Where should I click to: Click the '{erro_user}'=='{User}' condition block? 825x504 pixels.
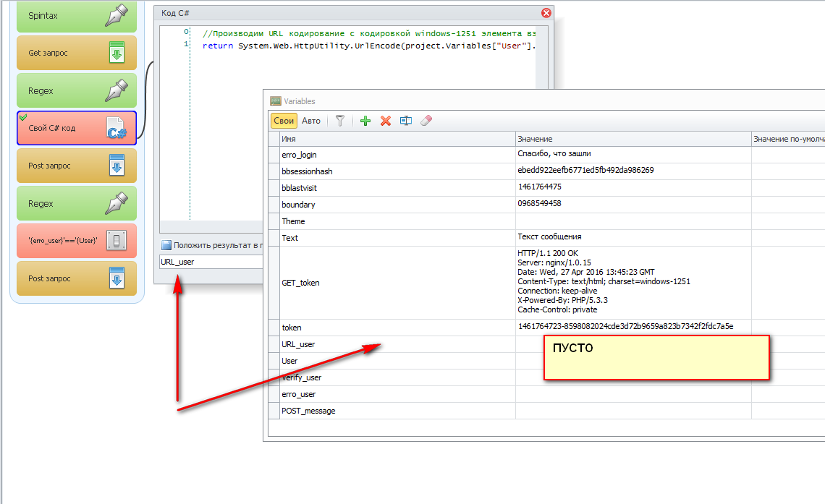point(76,241)
